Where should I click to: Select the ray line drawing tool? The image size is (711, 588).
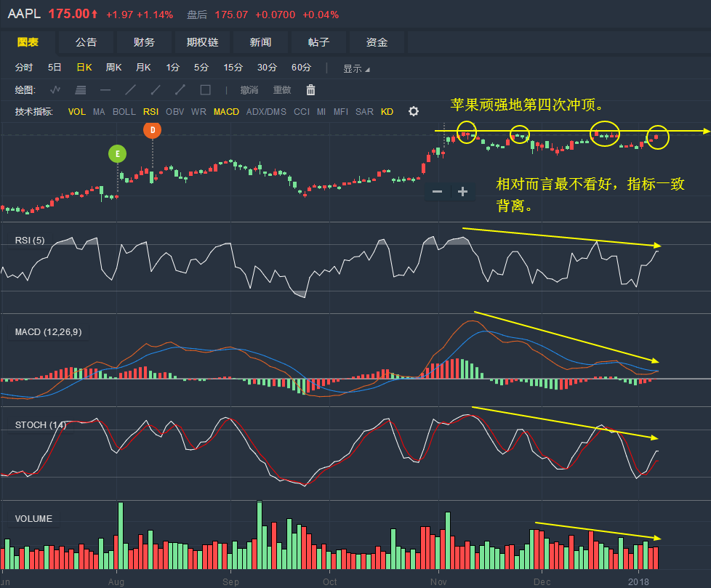(x=156, y=90)
